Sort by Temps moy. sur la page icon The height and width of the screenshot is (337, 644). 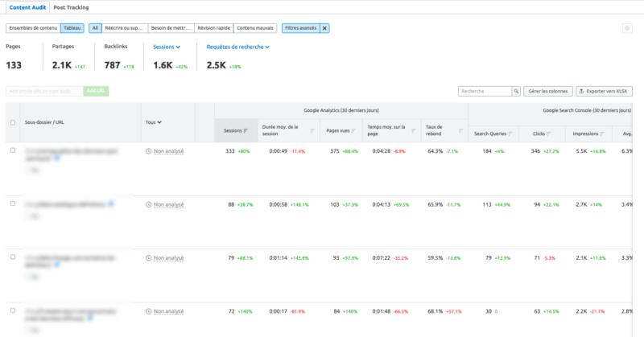414,131
